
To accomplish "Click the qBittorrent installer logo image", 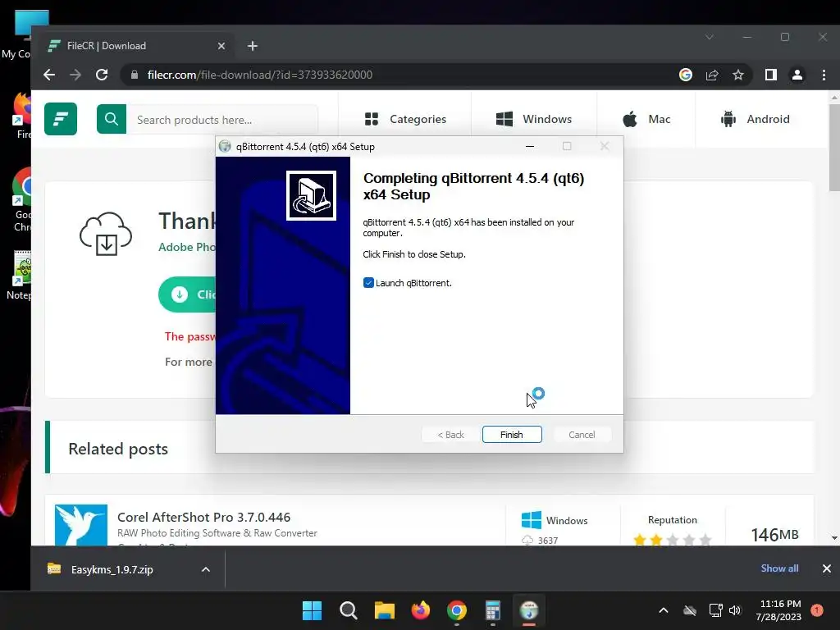I will tap(311, 195).
